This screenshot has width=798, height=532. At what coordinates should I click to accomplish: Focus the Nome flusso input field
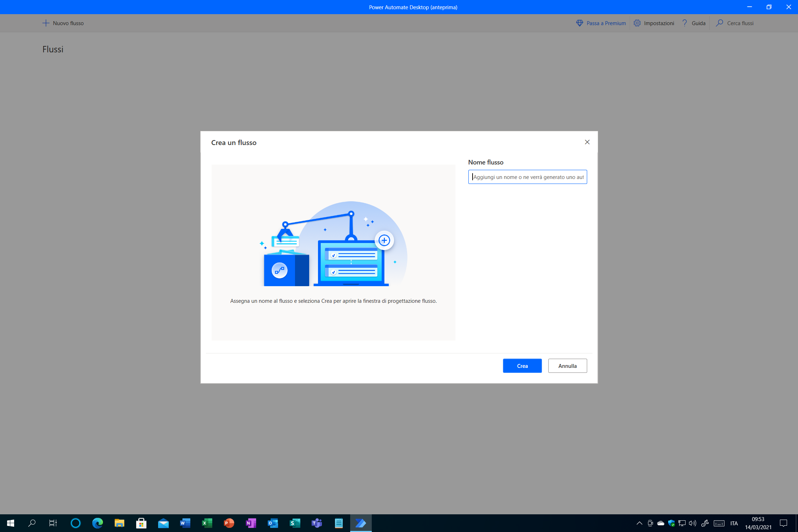[527, 177]
